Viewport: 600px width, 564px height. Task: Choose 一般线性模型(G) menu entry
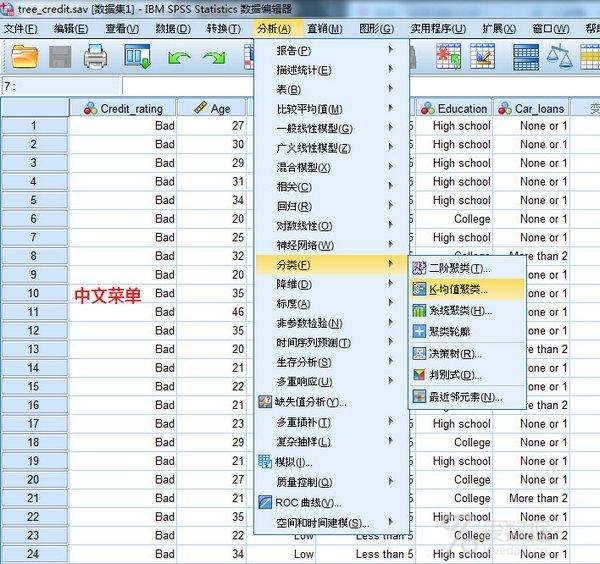pyautogui.click(x=330, y=129)
